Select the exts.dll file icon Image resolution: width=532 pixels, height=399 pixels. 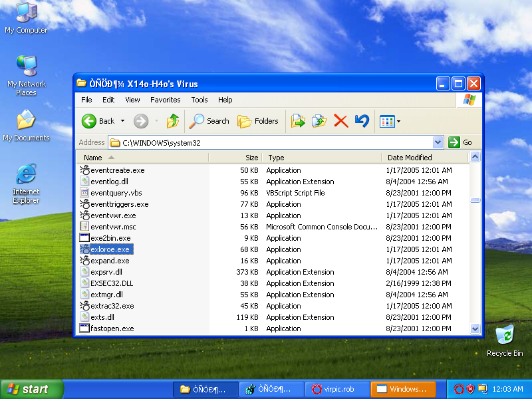pyautogui.click(x=84, y=317)
